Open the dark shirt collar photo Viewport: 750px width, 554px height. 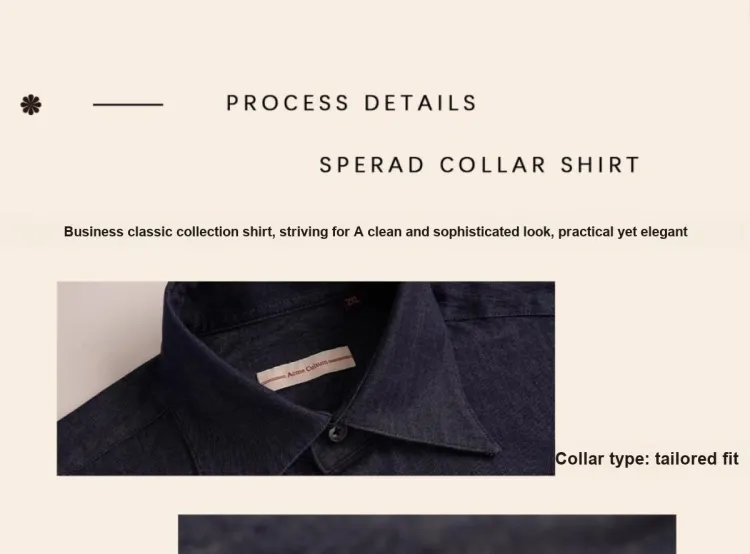(x=306, y=378)
